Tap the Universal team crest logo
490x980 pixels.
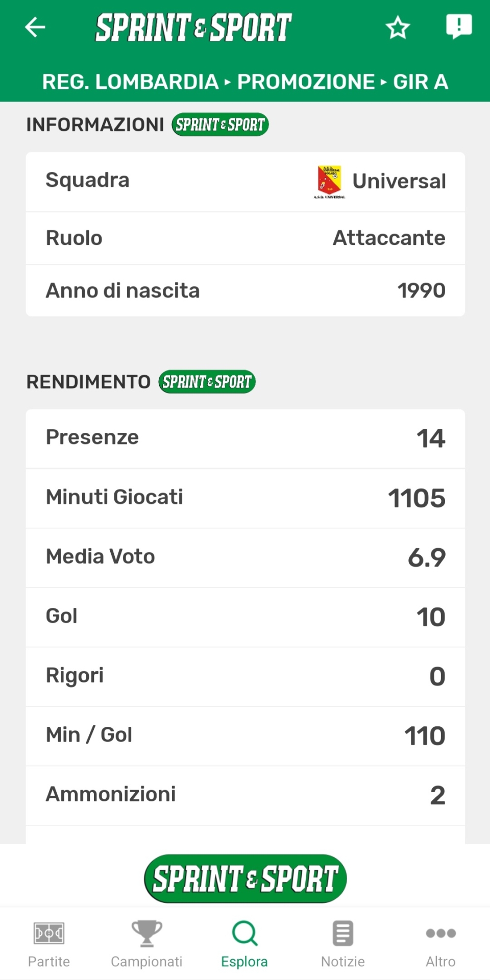click(x=329, y=181)
